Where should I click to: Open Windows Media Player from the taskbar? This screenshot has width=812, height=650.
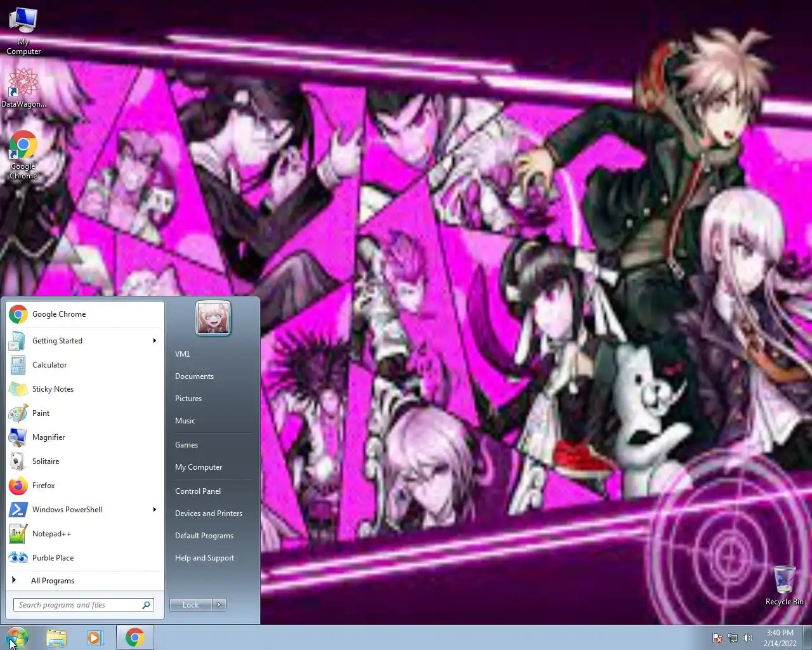(x=95, y=638)
